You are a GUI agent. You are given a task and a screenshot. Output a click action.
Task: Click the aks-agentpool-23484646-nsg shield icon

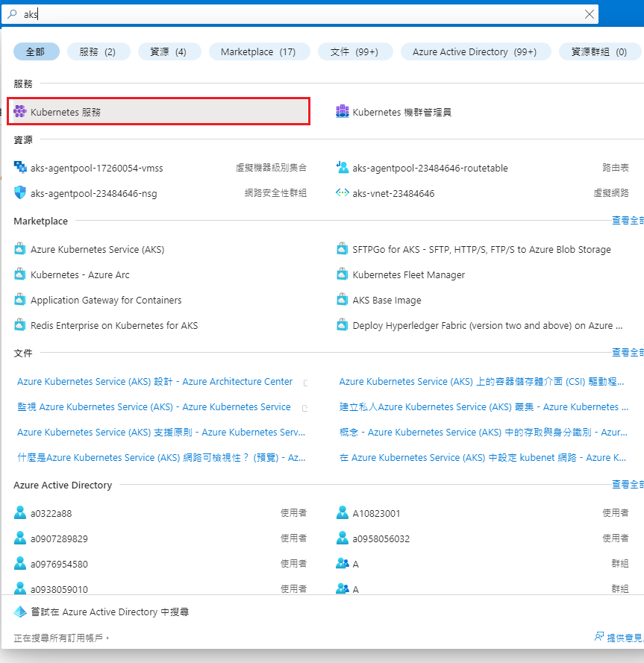pyautogui.click(x=20, y=193)
